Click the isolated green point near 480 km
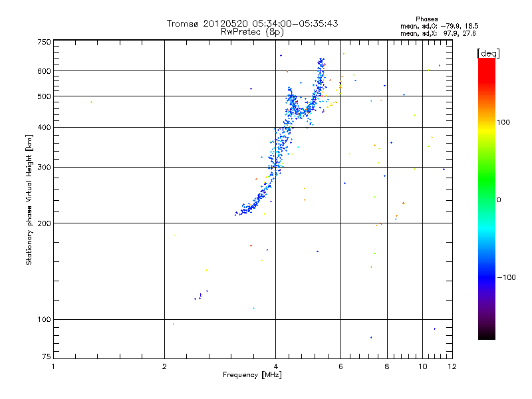Screen dimensions: 532x399 (91, 102)
